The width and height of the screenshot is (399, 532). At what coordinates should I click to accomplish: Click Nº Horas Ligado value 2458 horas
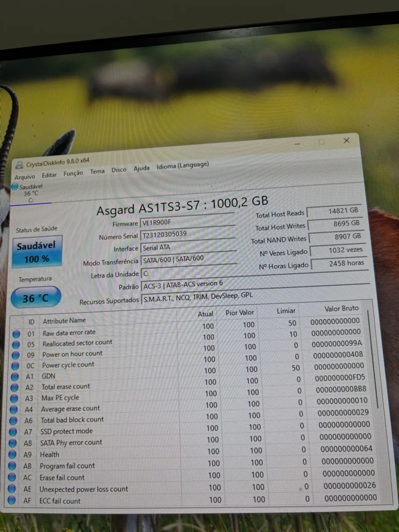click(x=340, y=263)
